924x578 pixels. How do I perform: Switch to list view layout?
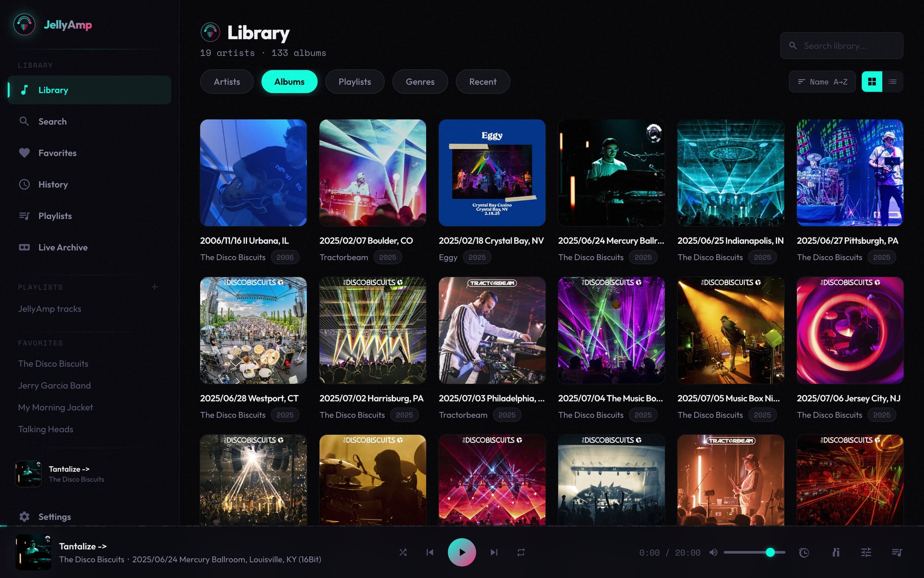coord(893,81)
